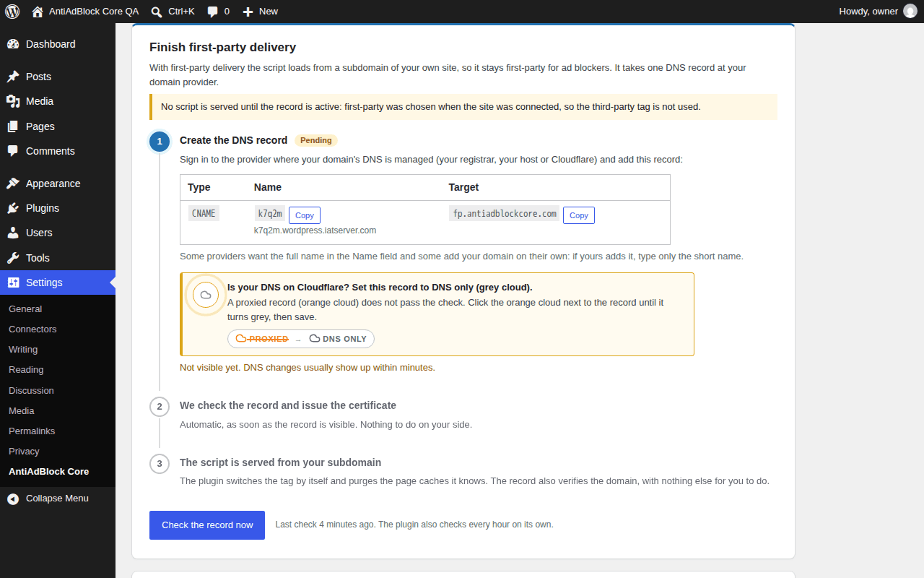The image size is (924, 578).
Task: Copy the k7q2m record name
Action: click(x=305, y=215)
